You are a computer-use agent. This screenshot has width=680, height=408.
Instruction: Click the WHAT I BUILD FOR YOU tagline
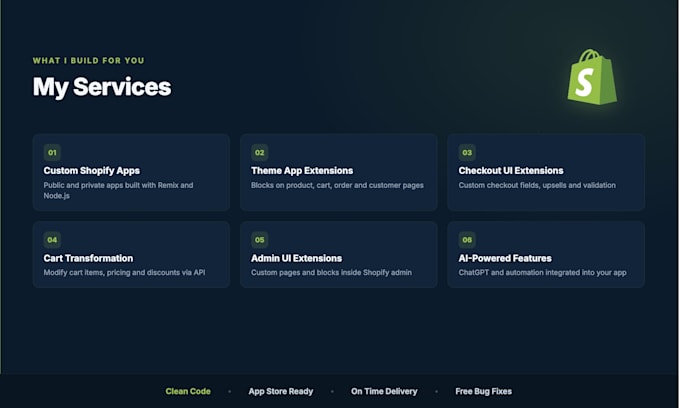(88, 61)
